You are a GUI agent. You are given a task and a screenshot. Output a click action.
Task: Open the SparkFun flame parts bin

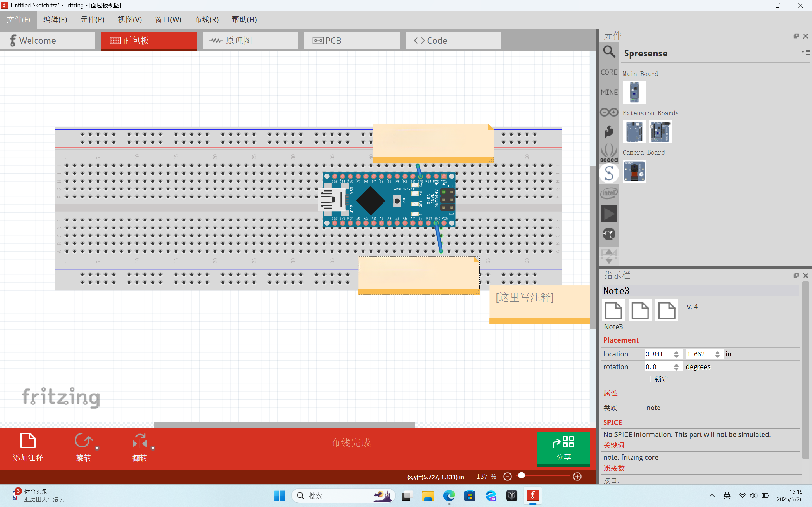click(x=609, y=132)
